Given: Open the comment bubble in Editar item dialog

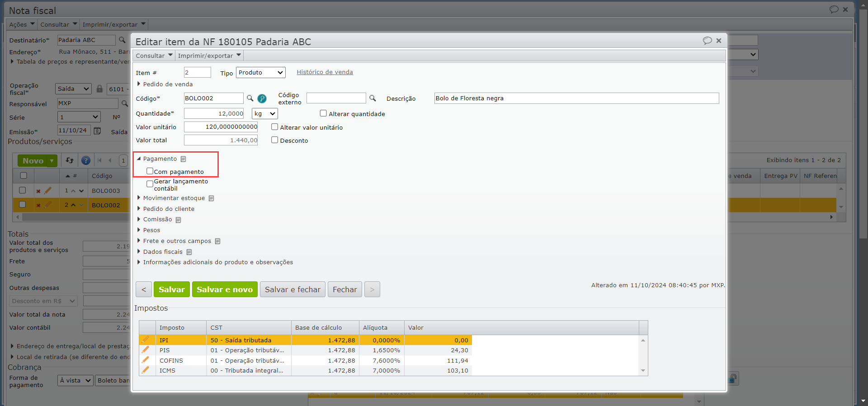Looking at the screenshot, I should [x=708, y=41].
